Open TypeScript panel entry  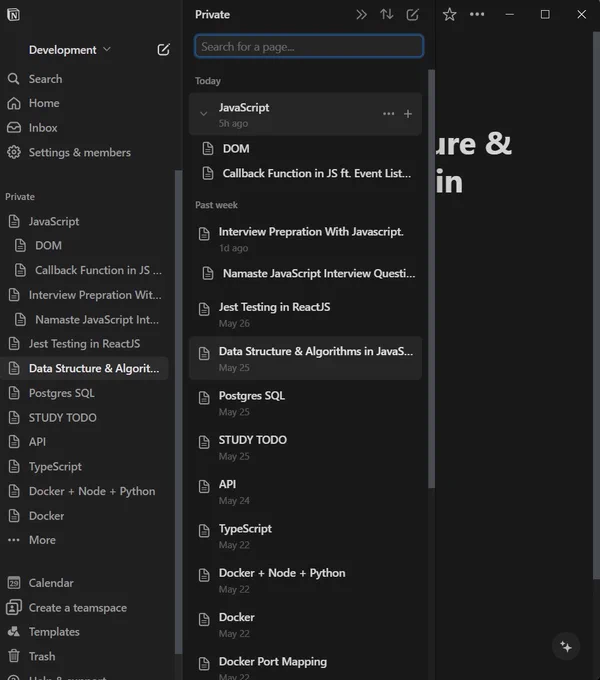pos(306,536)
